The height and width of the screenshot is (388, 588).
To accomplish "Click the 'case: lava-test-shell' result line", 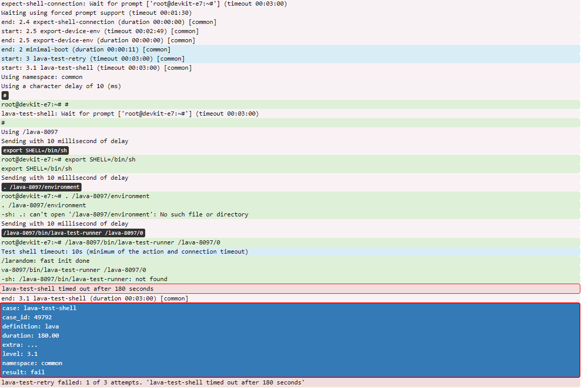I will coord(290,308).
